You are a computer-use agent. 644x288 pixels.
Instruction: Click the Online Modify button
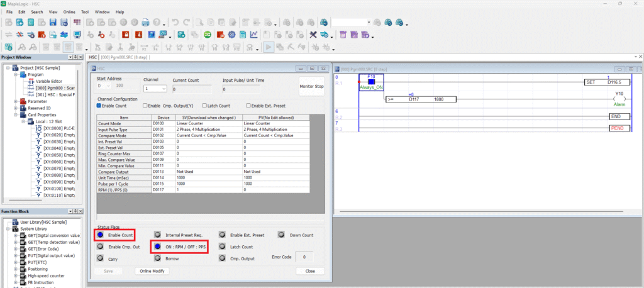pyautogui.click(x=152, y=271)
